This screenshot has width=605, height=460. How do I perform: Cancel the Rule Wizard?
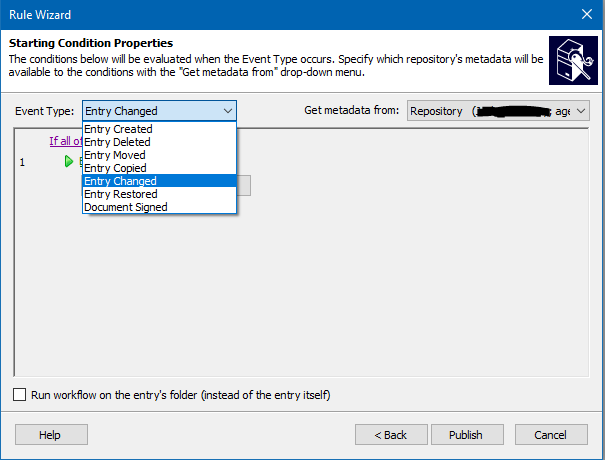tap(551, 435)
